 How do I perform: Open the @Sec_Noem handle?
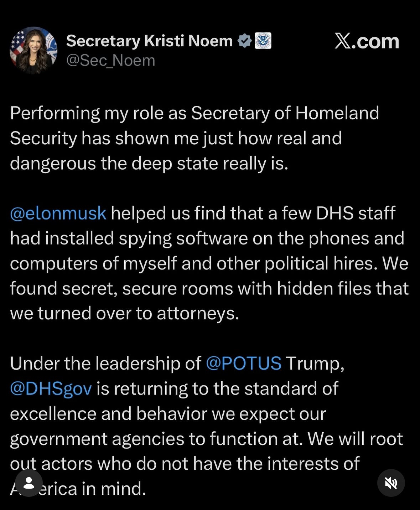110,61
